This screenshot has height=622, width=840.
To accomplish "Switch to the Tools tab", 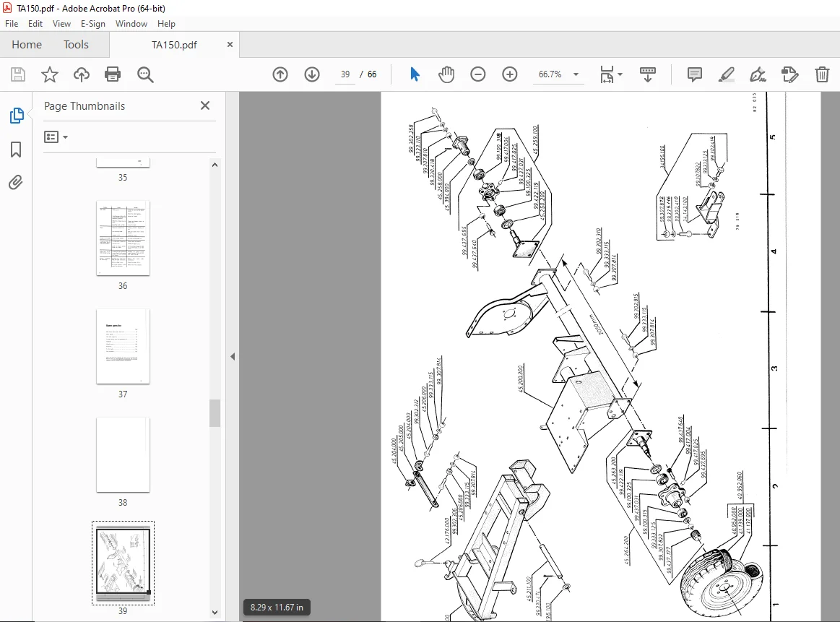I will tap(76, 45).
